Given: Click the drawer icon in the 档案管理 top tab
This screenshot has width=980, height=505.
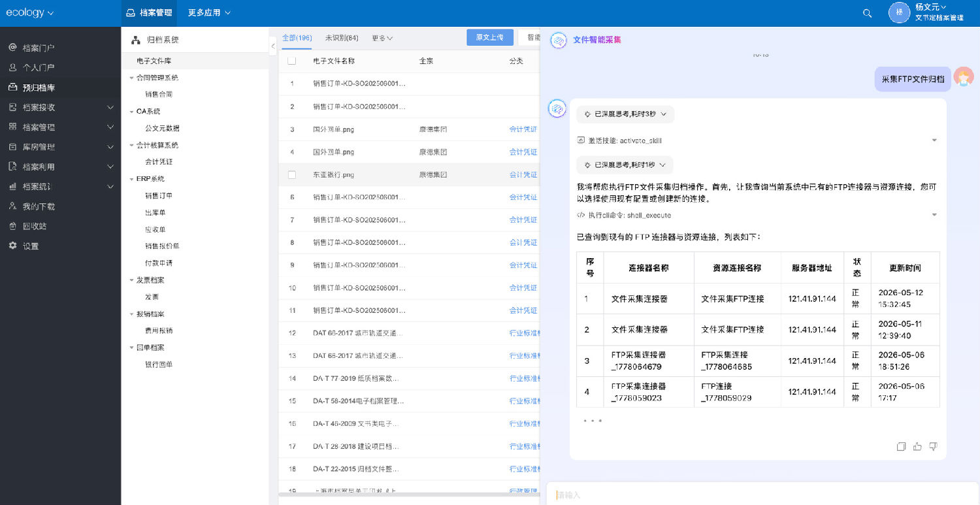Looking at the screenshot, I should (x=131, y=13).
